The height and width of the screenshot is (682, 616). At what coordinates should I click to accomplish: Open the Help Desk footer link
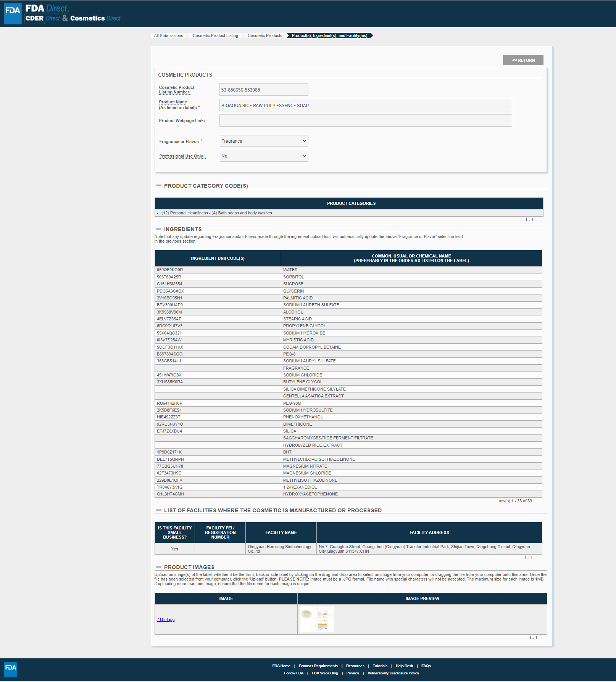click(404, 666)
